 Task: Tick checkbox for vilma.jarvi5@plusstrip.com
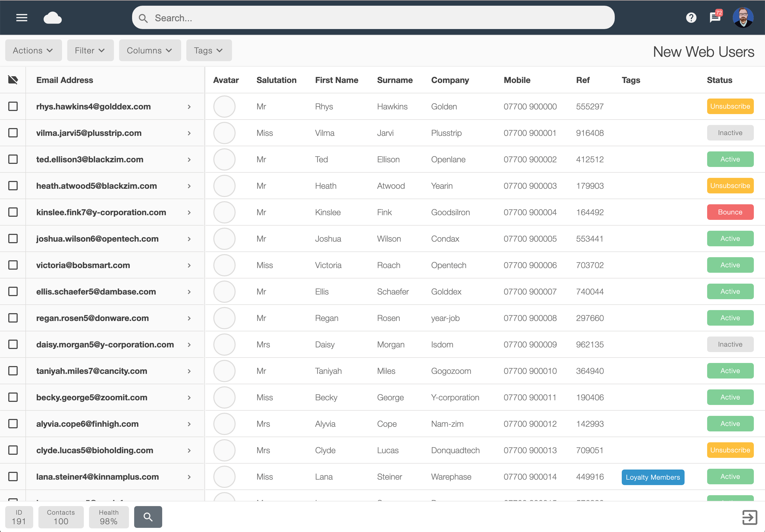[x=13, y=133]
